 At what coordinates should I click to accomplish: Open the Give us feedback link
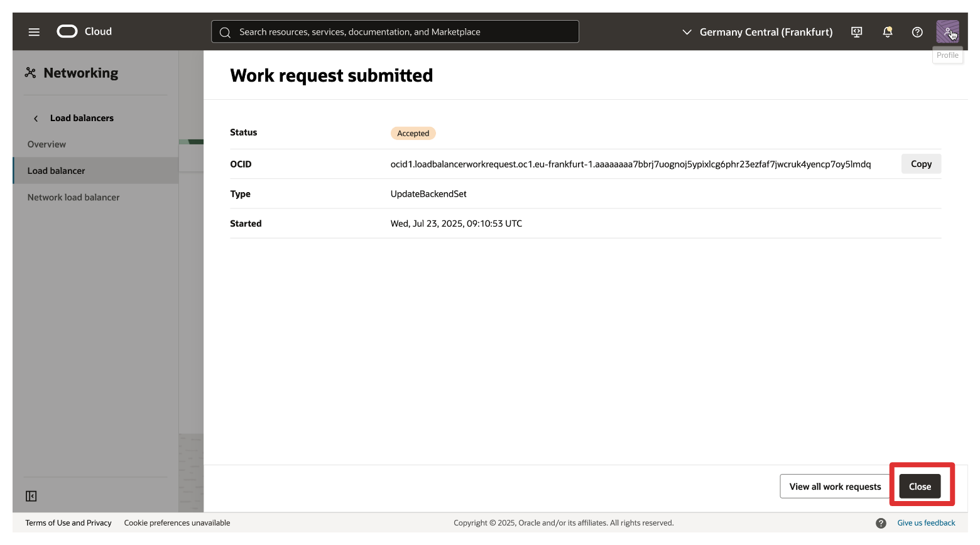926,523
